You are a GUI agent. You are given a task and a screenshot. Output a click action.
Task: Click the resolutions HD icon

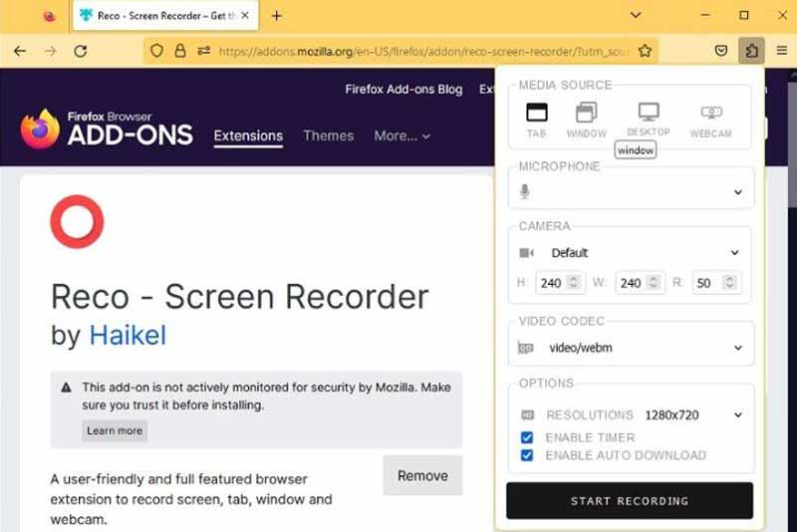tap(528, 415)
